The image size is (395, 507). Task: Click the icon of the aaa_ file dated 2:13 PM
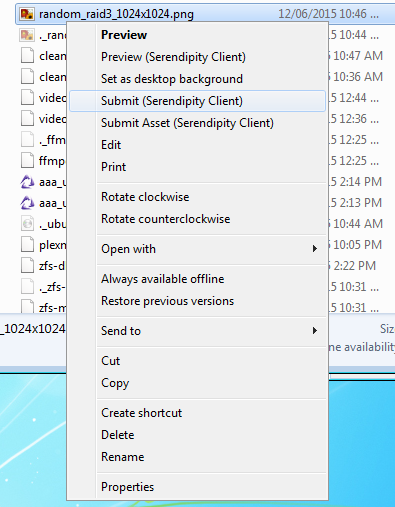[27, 203]
